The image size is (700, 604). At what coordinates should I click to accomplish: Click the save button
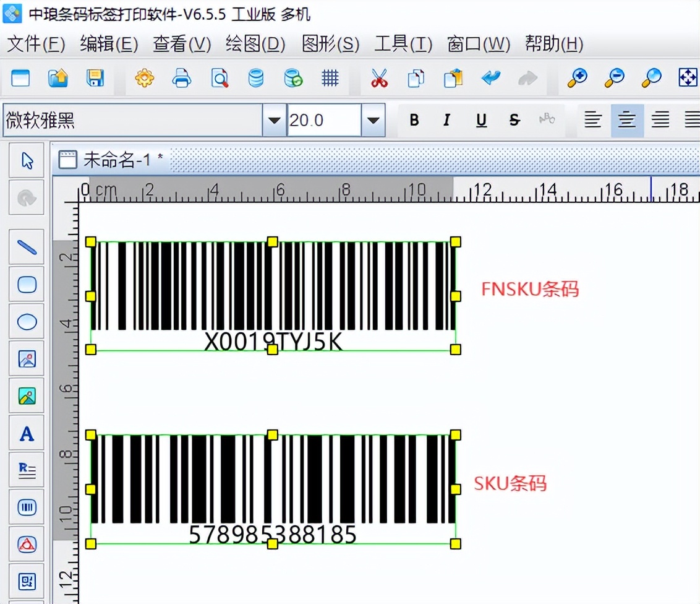(x=95, y=79)
